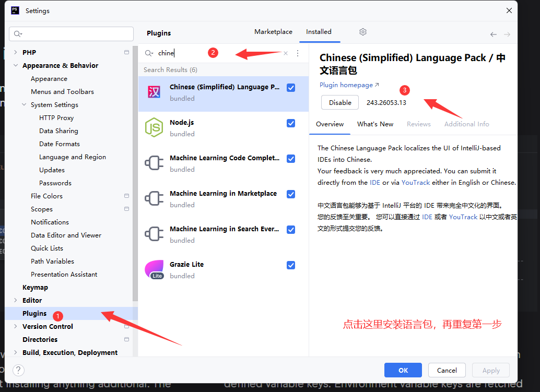Uncheck the Grazie Lite checkbox
Screen dimensions: 540x392
291,265
